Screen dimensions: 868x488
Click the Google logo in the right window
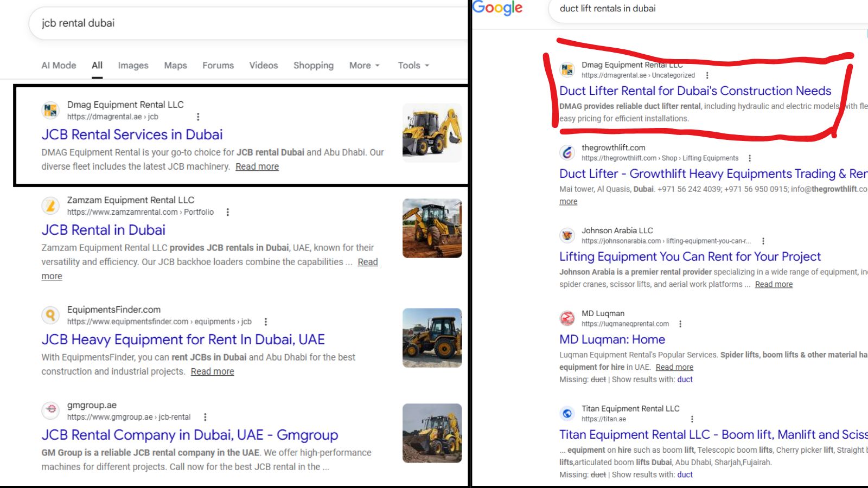497,8
